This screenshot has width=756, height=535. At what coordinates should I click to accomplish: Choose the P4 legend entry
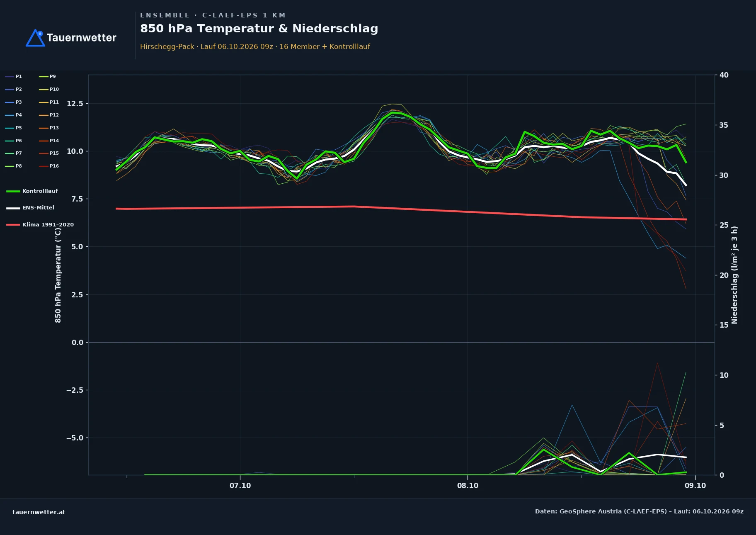[x=13, y=115]
